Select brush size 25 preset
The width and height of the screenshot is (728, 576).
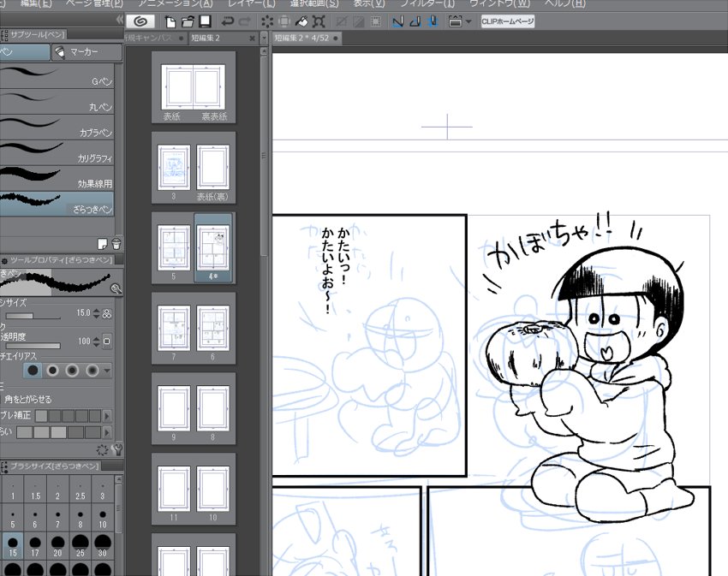81,546
